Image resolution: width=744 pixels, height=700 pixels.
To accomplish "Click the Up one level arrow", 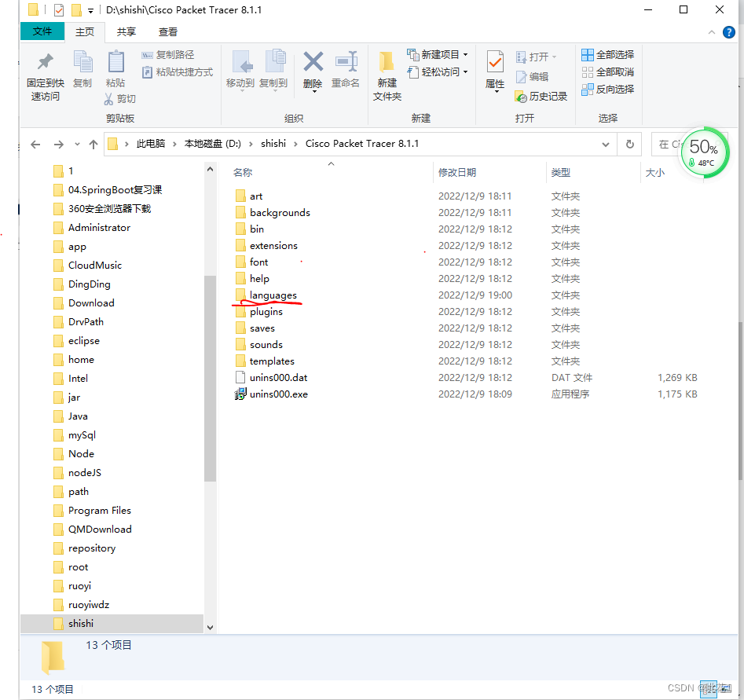I will [x=93, y=145].
